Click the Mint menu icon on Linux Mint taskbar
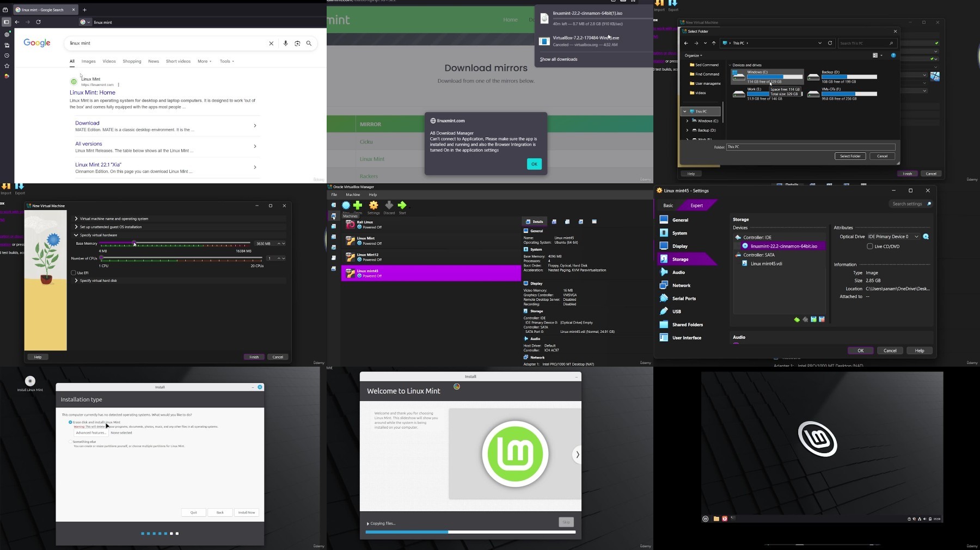 706,519
